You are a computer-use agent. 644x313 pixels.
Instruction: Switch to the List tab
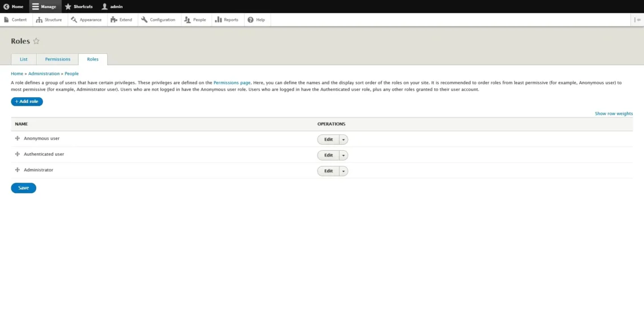[x=24, y=59]
